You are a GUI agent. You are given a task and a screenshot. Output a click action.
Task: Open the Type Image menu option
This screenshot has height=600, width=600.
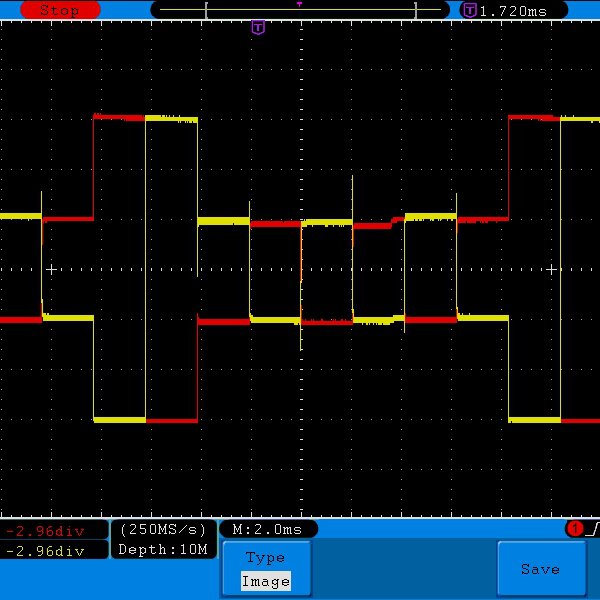(x=266, y=569)
